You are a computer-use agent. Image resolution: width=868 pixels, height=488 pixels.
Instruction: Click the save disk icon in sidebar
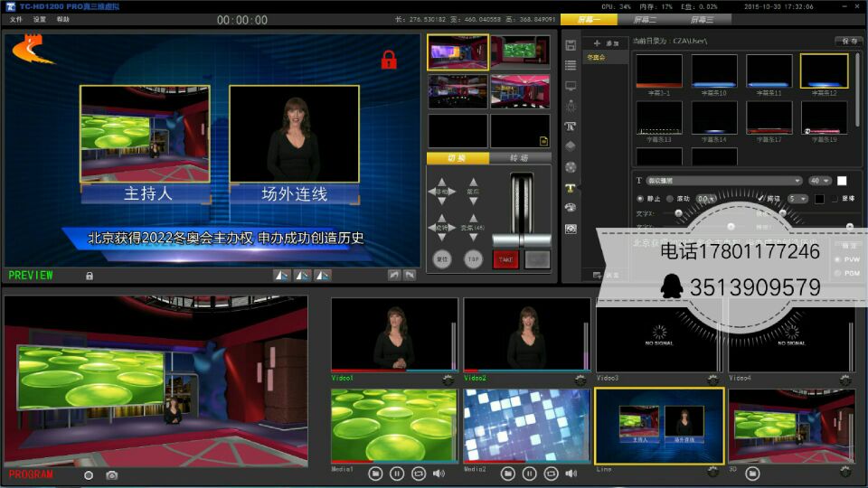click(x=571, y=44)
